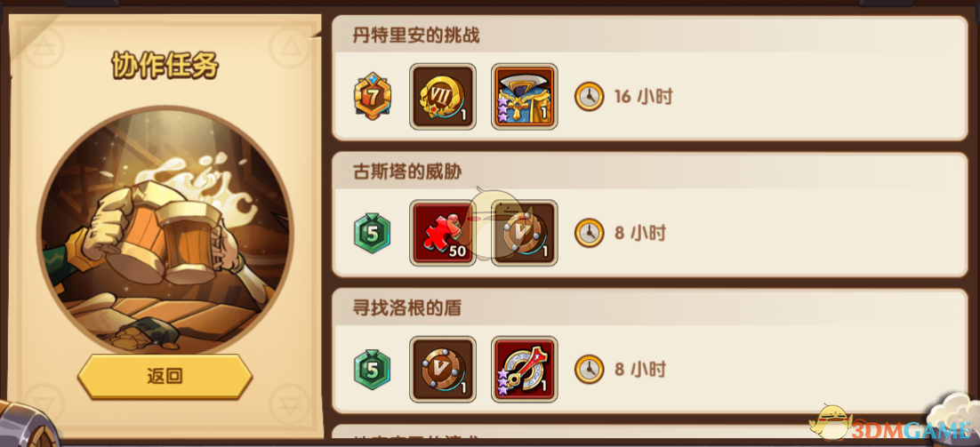
Task: Click the beer mugs cheers illustration
Action: pyautogui.click(x=165, y=232)
